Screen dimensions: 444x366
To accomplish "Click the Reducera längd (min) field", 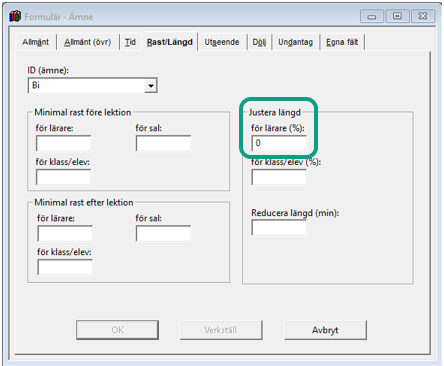I will (279, 228).
